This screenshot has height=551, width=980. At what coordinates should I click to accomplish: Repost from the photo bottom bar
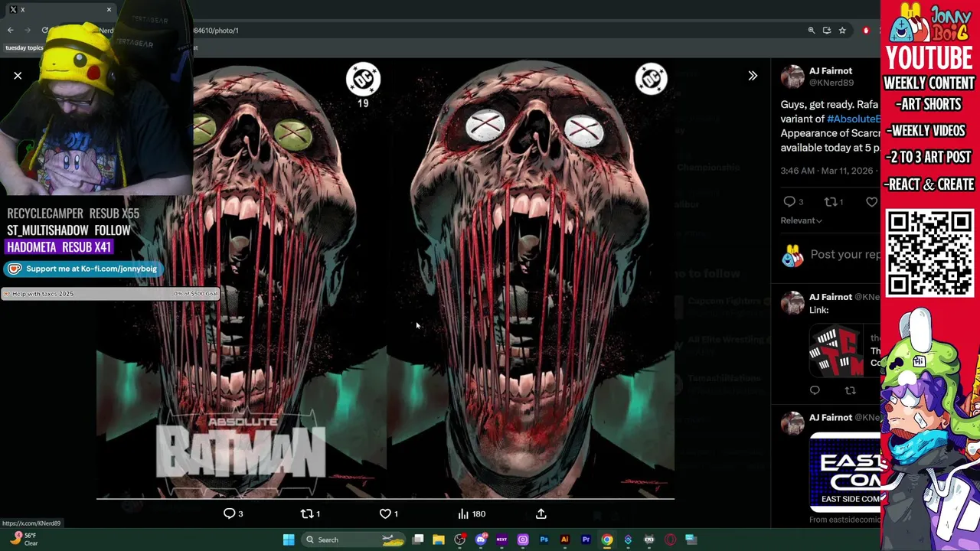coord(309,514)
